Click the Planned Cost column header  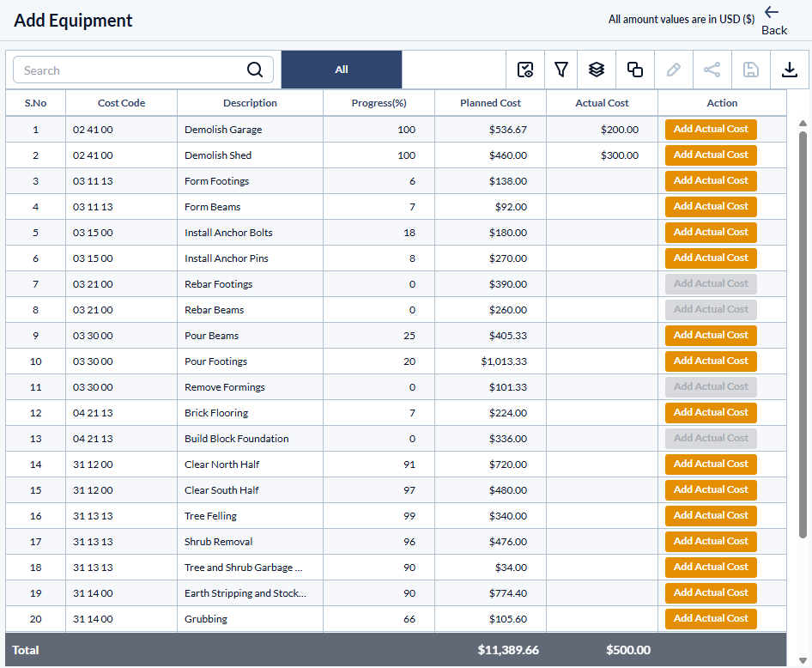point(490,103)
